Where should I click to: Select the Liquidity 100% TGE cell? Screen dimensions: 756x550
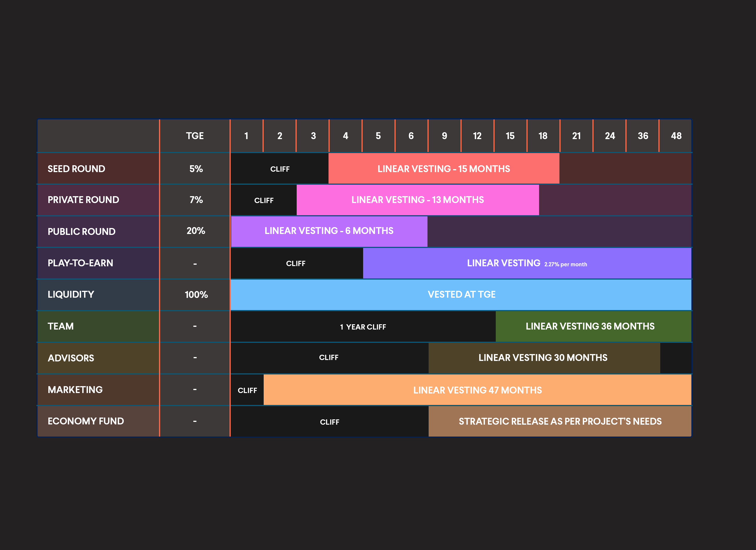pos(196,294)
